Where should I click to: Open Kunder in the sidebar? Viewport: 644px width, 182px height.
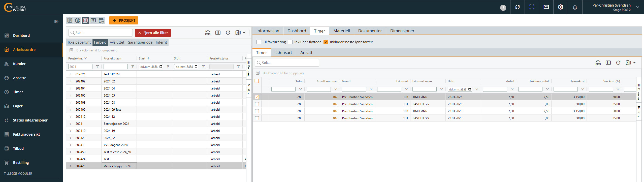click(x=31, y=64)
